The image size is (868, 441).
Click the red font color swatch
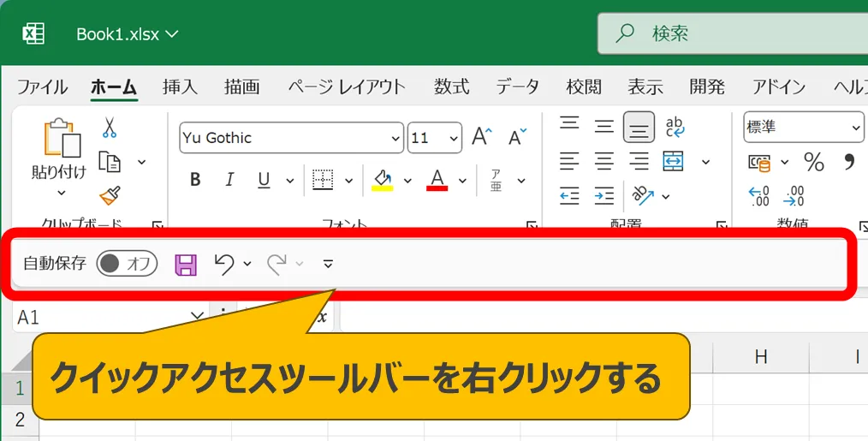(437, 180)
